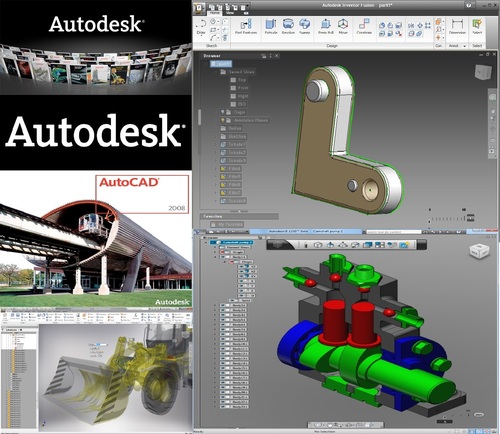Activate the Select tool on the ribbon
The height and width of the screenshot is (434, 500).
(x=477, y=26)
